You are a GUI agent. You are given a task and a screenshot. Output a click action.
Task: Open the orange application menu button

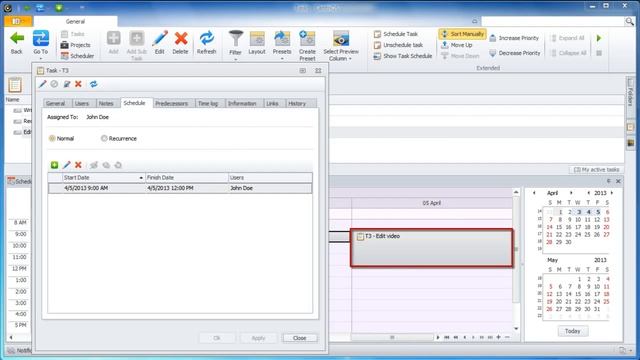point(18,21)
